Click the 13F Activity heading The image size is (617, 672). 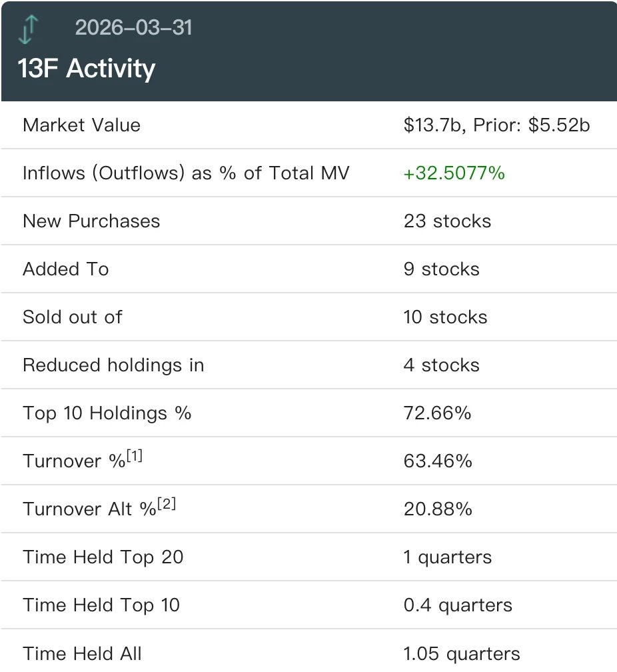(86, 69)
